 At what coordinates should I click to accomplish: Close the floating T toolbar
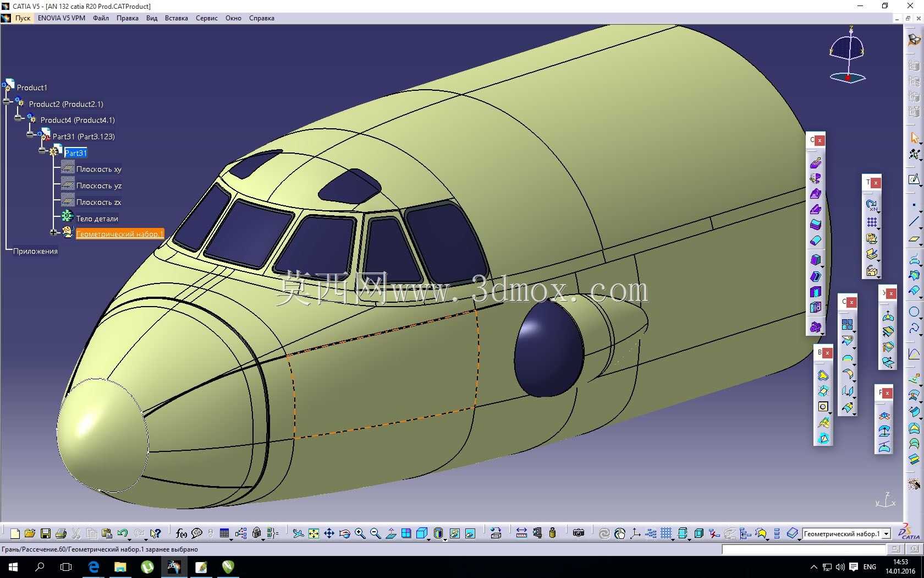(x=876, y=183)
